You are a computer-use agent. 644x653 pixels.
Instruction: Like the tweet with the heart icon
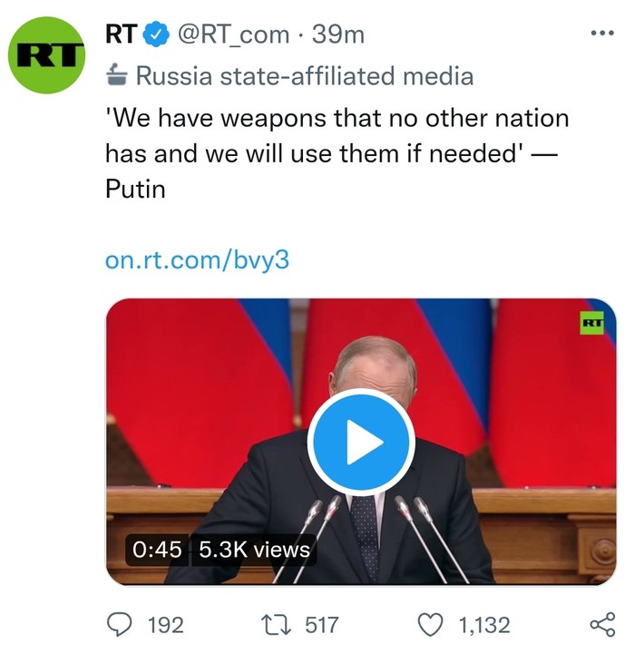pos(434,624)
